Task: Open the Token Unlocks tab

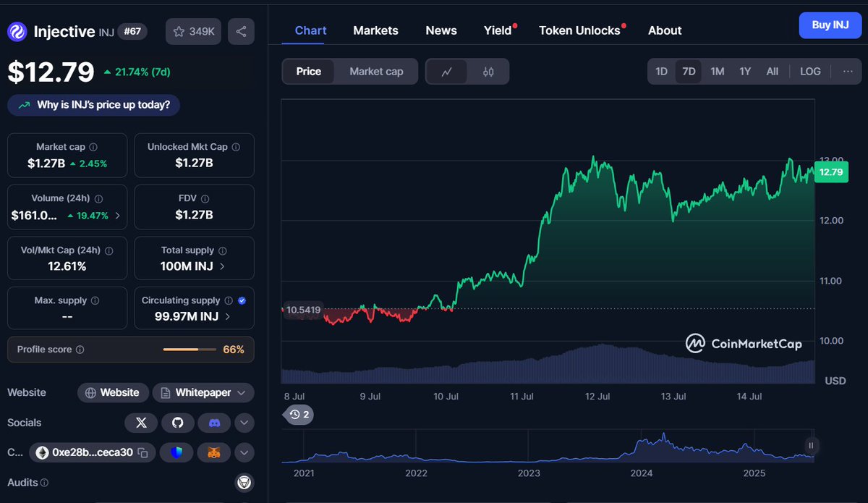Action: tap(581, 30)
